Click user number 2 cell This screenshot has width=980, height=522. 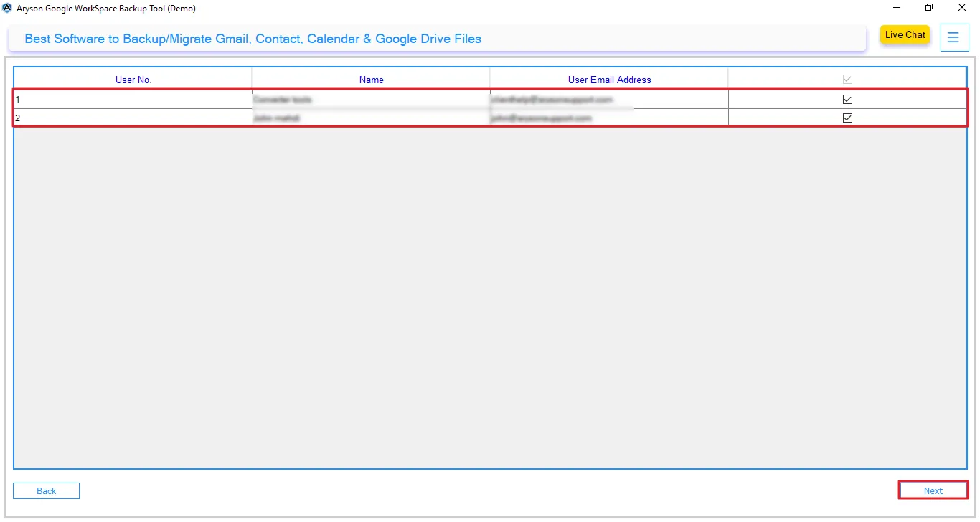pos(133,118)
